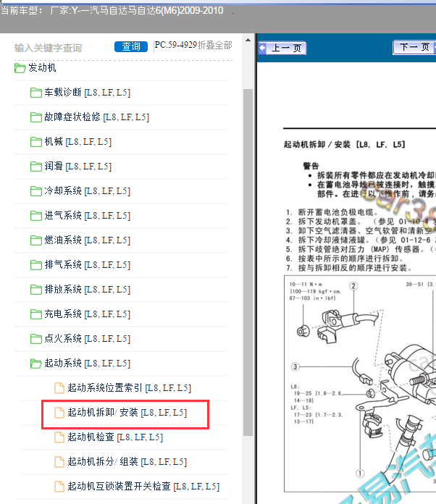This screenshot has height=504, width=436.
Task: Select 起动机拆卸/安装 in the tree
Action: 127,413
